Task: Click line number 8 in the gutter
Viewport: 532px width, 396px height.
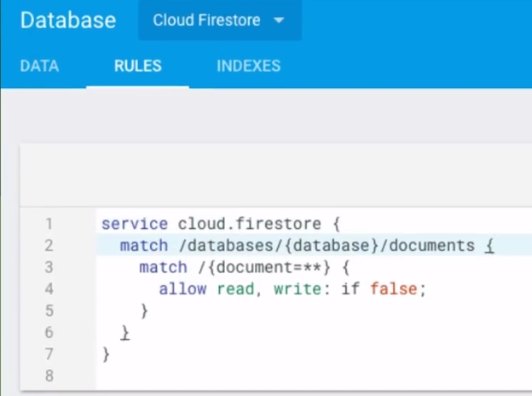Action: click(49, 375)
